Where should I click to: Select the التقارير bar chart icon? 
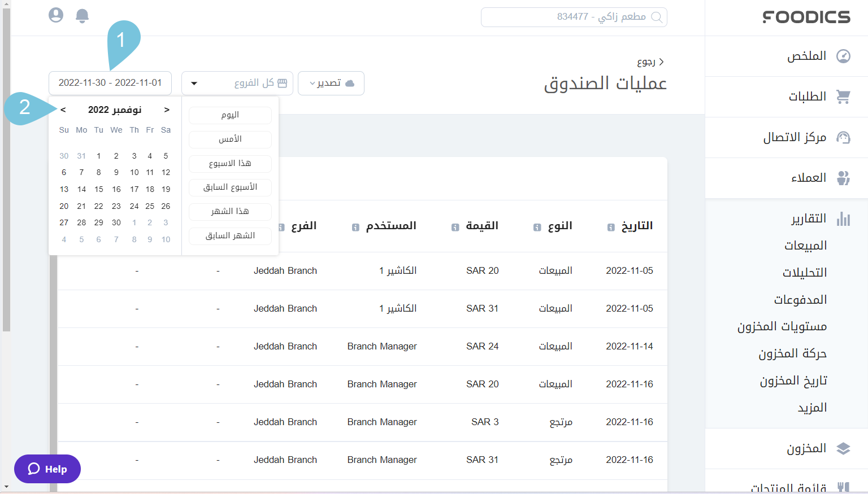(843, 218)
